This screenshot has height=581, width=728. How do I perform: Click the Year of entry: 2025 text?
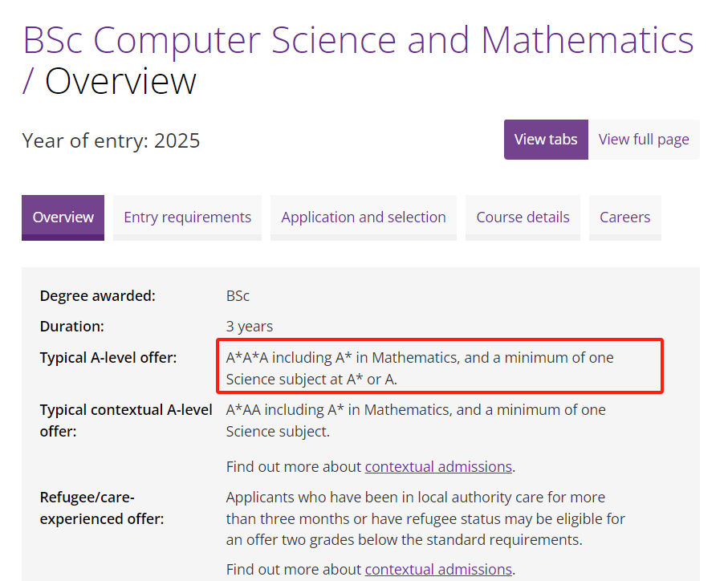pyautogui.click(x=111, y=140)
